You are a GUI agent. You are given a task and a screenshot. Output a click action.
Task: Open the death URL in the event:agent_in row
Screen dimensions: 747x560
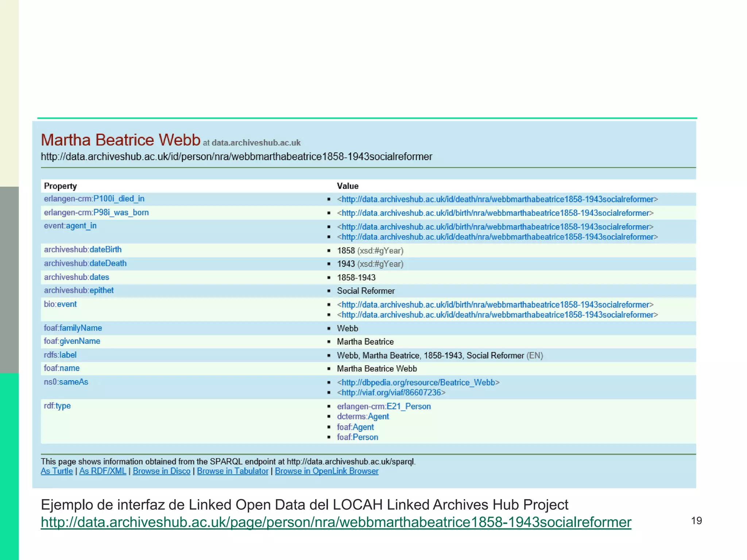tap(498, 237)
